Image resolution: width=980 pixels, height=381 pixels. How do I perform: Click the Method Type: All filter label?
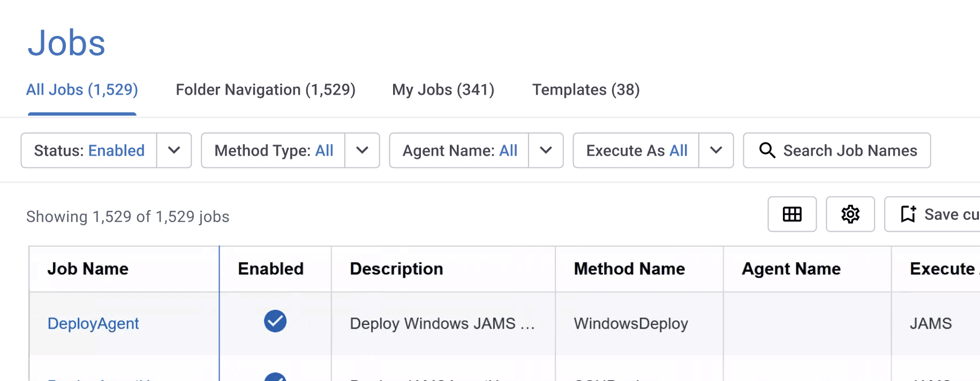pyautogui.click(x=274, y=150)
